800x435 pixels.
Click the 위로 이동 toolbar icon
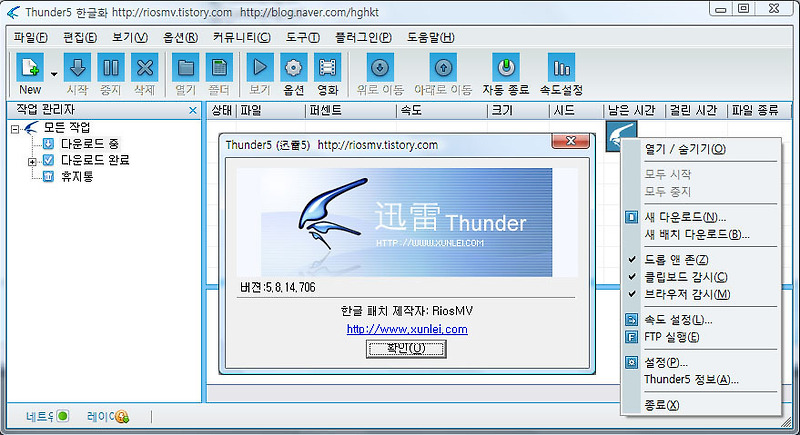click(x=380, y=68)
